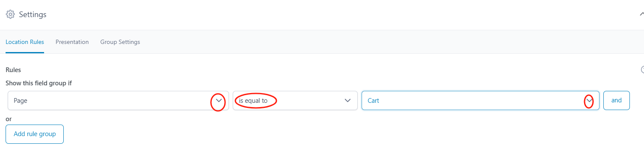Click the Add rule group button
Image resolution: width=644 pixels, height=154 pixels.
35,134
